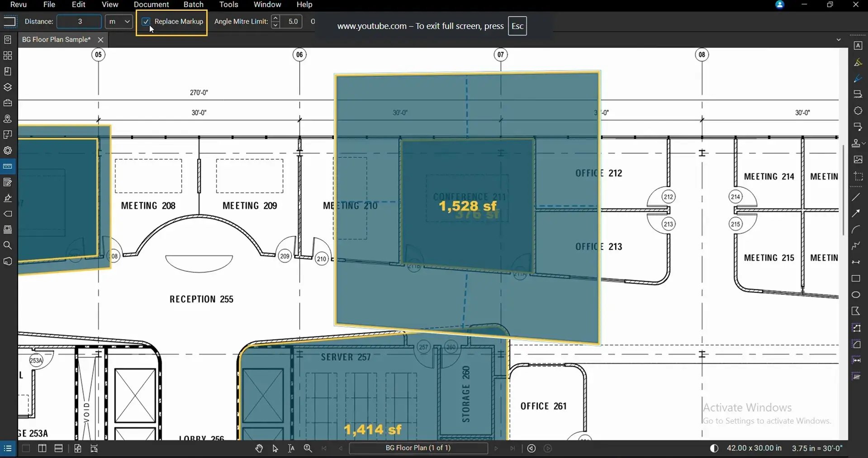Select the Pan hand tool
Image resolution: width=868 pixels, height=458 pixels.
[x=259, y=449]
